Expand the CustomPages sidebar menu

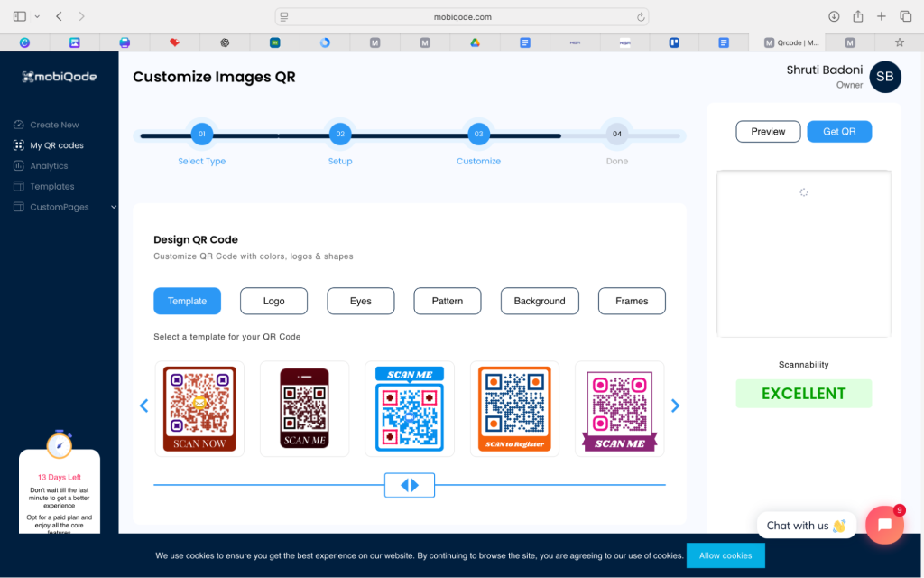click(113, 207)
